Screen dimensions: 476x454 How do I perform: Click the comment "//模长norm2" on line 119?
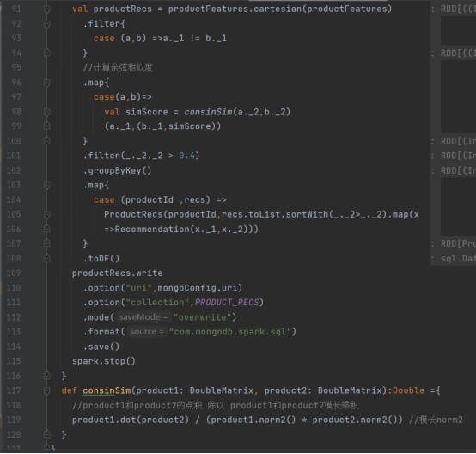[x=436, y=420]
